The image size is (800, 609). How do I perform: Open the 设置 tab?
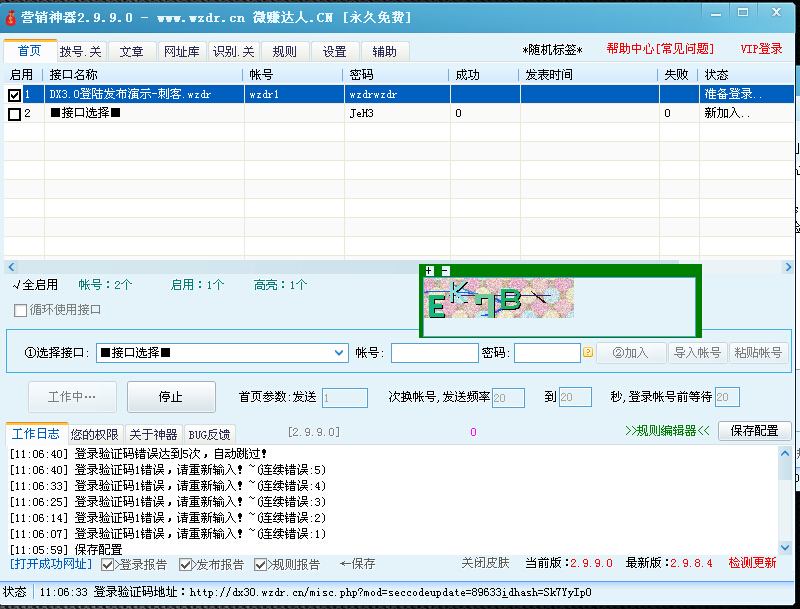(x=334, y=52)
